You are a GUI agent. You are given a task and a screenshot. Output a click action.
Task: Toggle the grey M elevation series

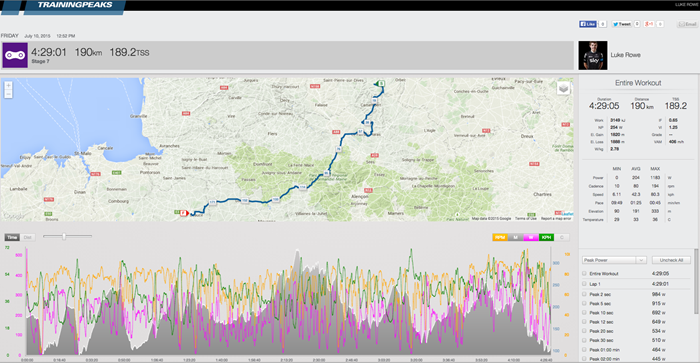(x=516, y=237)
